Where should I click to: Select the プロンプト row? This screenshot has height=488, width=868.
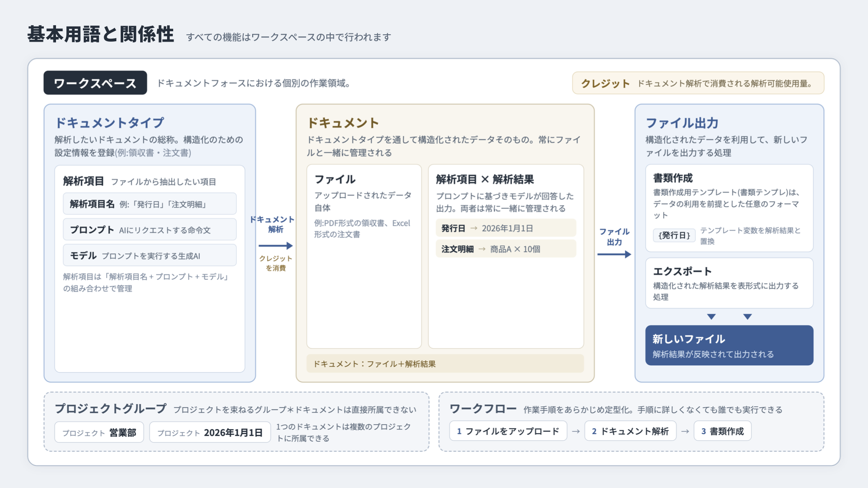point(150,229)
